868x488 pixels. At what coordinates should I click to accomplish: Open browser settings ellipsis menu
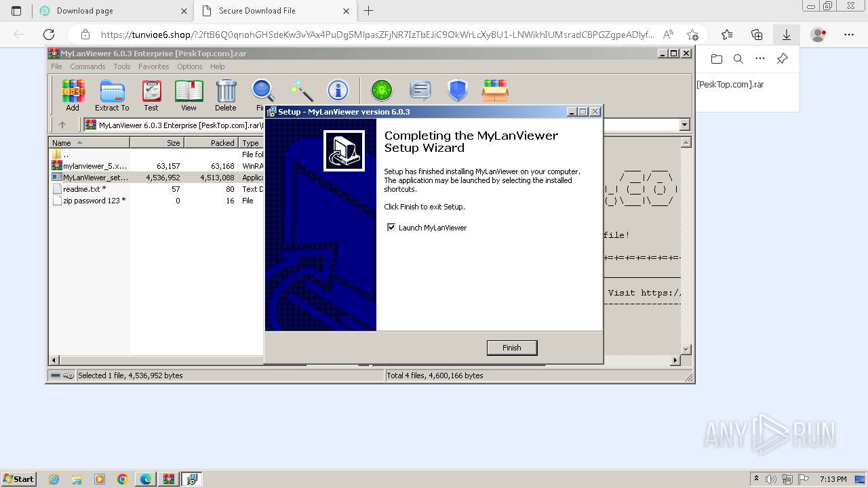[x=849, y=35]
